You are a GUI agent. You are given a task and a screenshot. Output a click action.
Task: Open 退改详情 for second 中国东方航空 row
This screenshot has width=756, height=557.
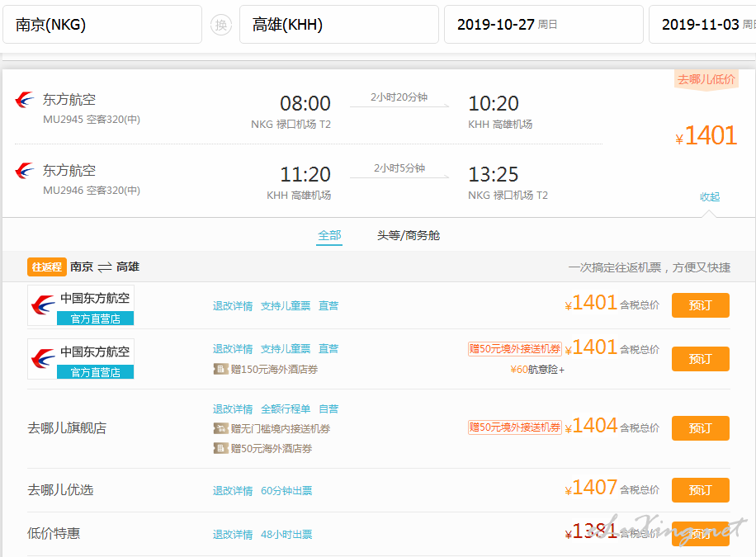point(233,349)
